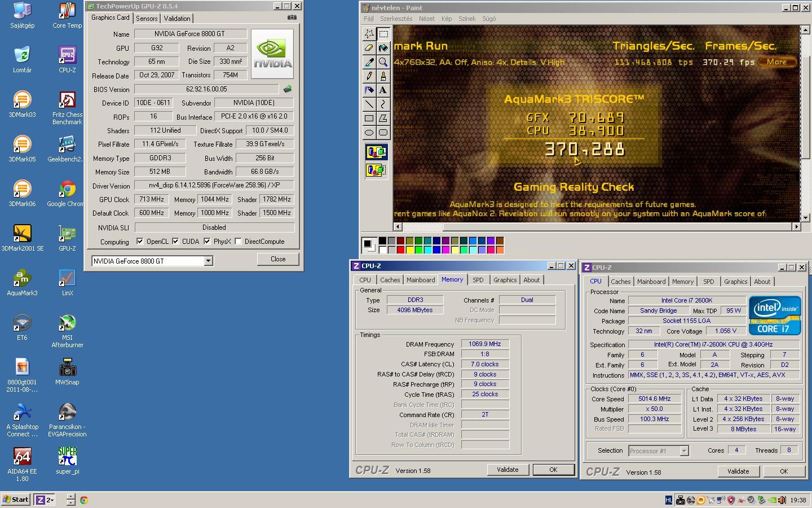812x508 pixels.
Task: Open the Caches tab in the right CPU-Z window
Action: (x=620, y=282)
